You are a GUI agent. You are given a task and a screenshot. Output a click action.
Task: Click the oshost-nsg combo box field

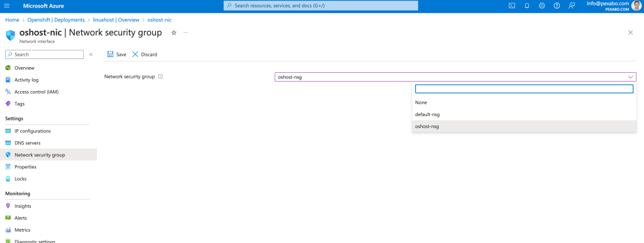455,77
